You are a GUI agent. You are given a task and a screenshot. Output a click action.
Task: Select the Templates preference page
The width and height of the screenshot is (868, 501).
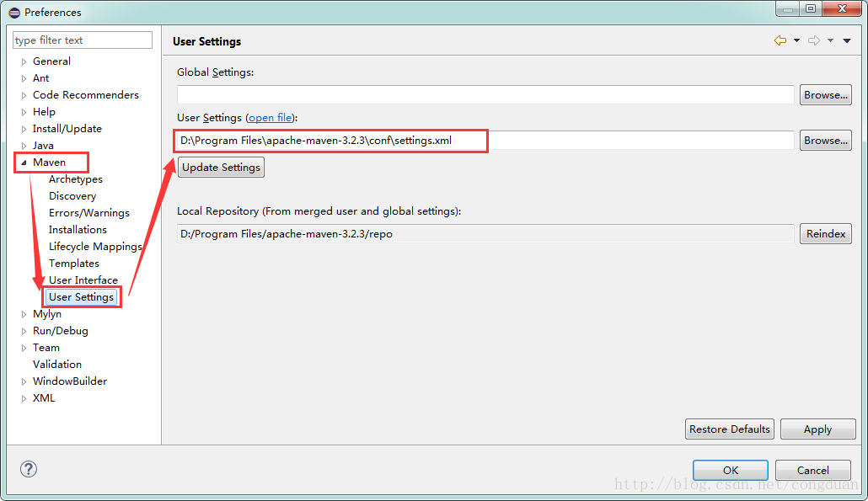coord(73,264)
